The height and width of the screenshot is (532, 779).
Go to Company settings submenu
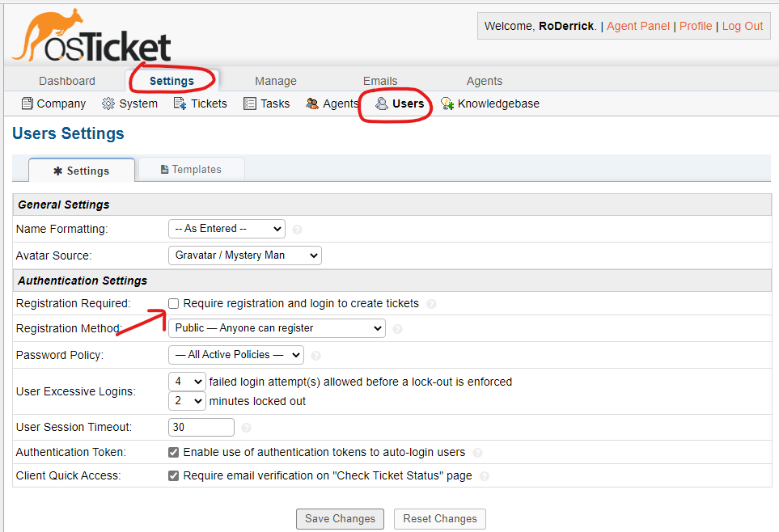coord(53,103)
